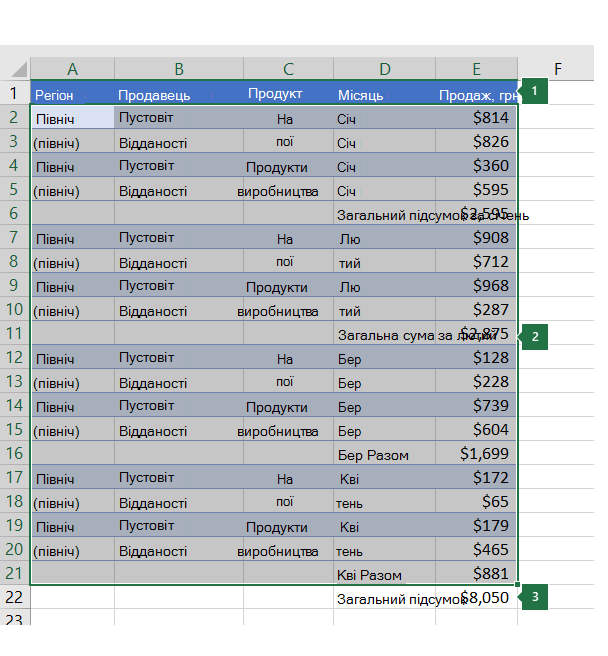
Task: Select the Відданості cell in row 3
Action: [x=179, y=141]
